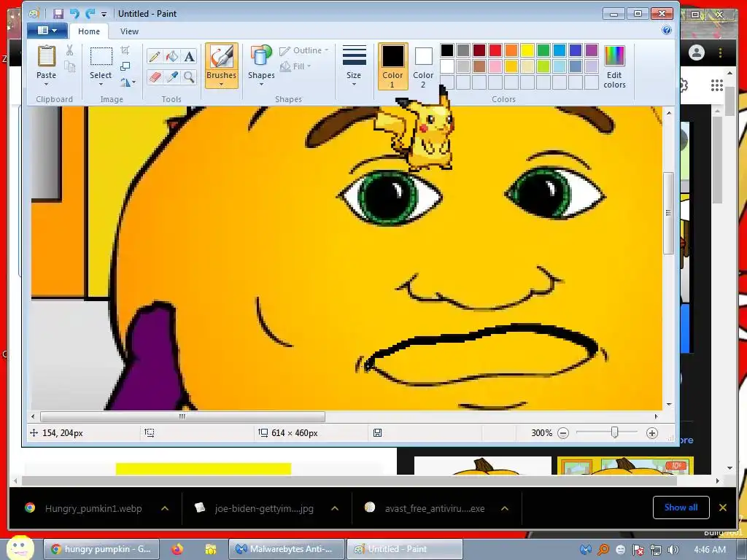Click the Brushes tool icon
This screenshot has width=747, height=560.
click(222, 57)
